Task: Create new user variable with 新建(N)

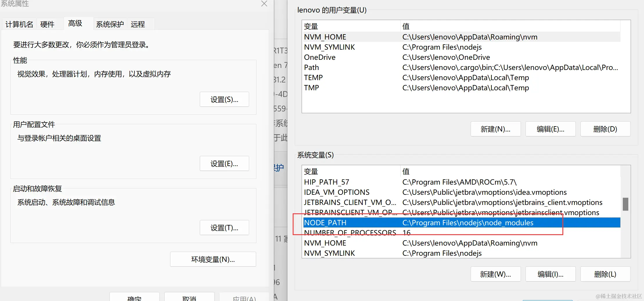Action: (x=495, y=129)
